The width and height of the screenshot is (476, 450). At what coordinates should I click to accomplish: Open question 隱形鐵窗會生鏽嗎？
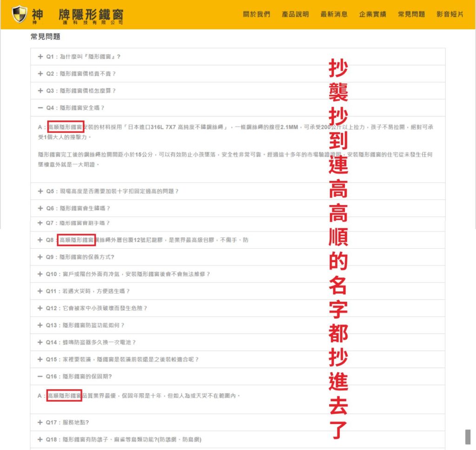(85, 208)
